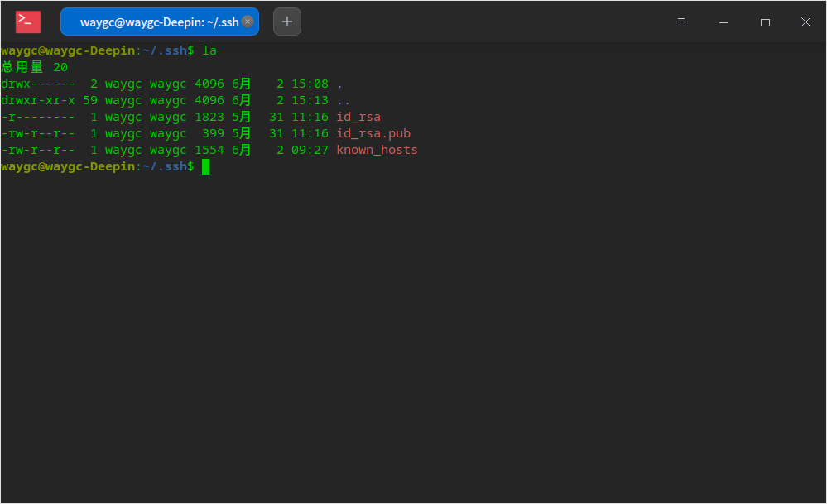The image size is (827, 504).
Task: Click the link count 59
Action: tap(90, 100)
